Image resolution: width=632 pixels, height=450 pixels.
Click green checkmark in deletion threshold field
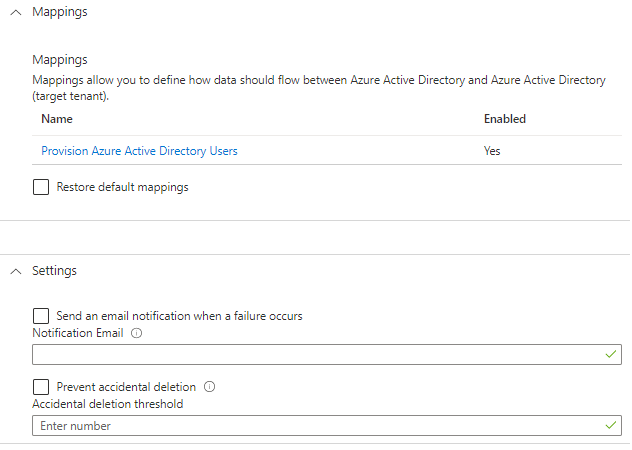611,426
